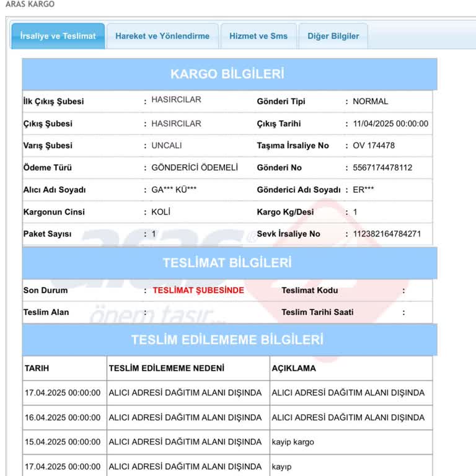Click the Alıcı Adı Soyadı label

click(x=55, y=190)
